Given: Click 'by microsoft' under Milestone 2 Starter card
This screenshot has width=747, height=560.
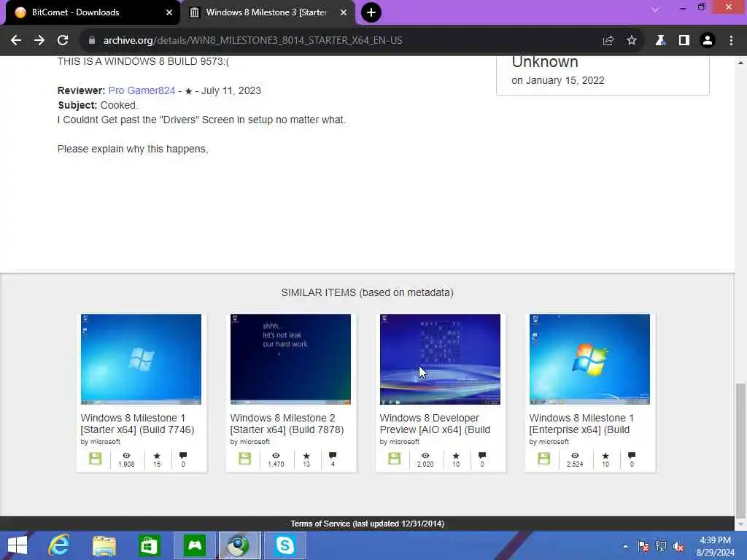Looking at the screenshot, I should click(250, 442).
